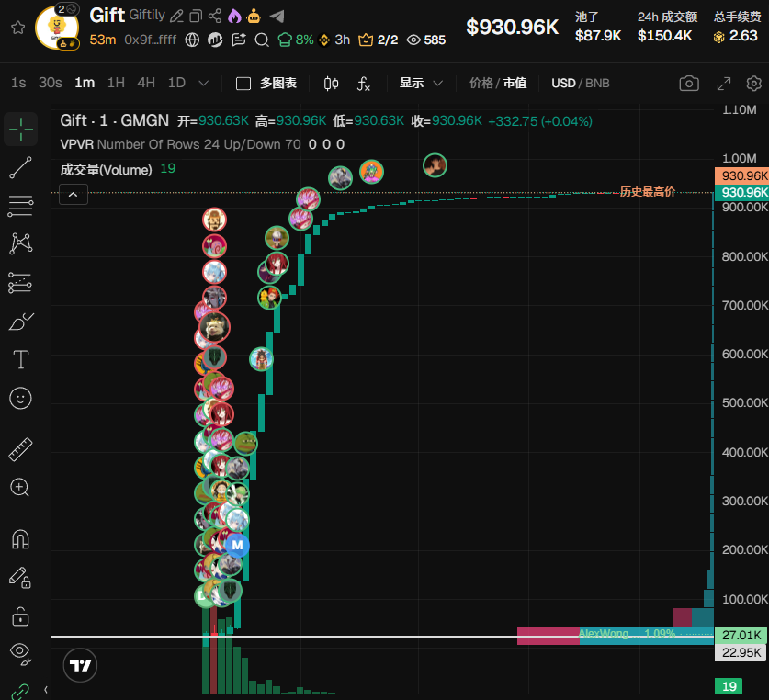This screenshot has width=769, height=700.
Task: Edit token name with pencil icon
Action: point(176,17)
